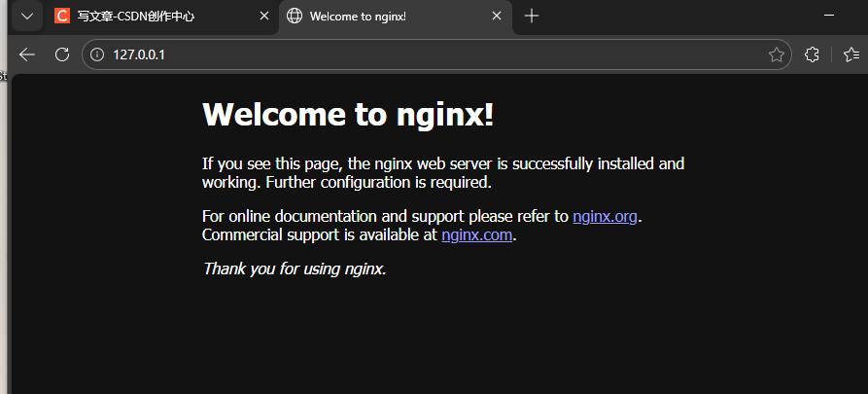
Task: Open the nginx.org link
Action: pos(605,216)
